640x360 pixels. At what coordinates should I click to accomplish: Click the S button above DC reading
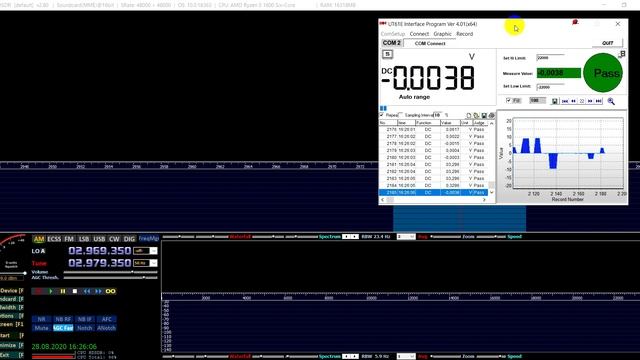point(387,54)
